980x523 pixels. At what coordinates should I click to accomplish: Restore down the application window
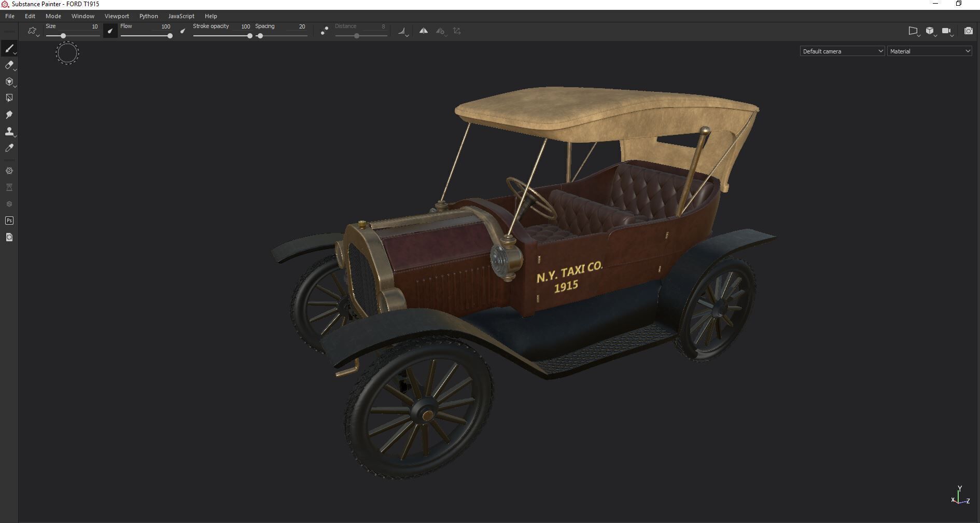click(959, 4)
